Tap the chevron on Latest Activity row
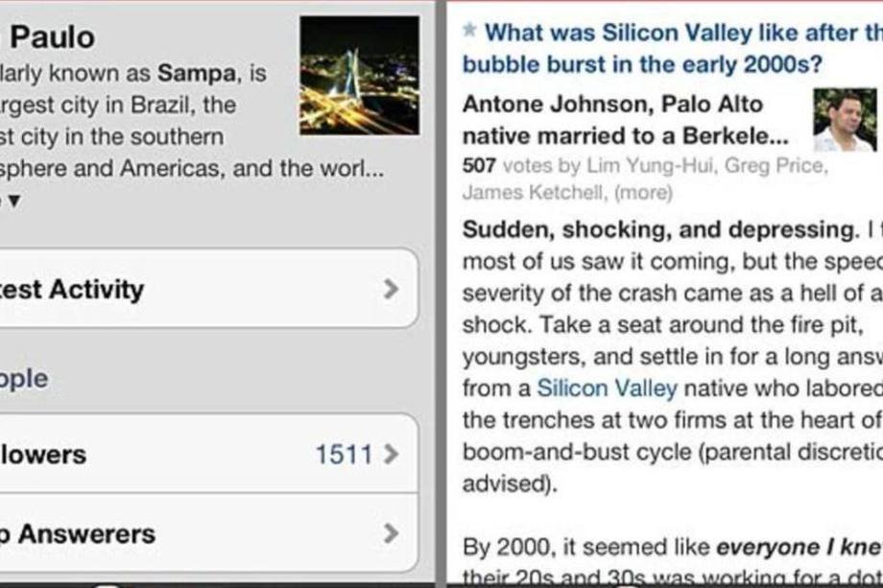Screen dimensions: 883x588 click(x=390, y=289)
